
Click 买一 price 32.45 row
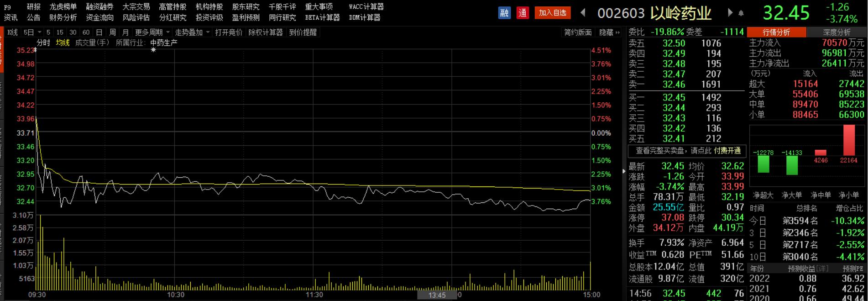click(686, 97)
